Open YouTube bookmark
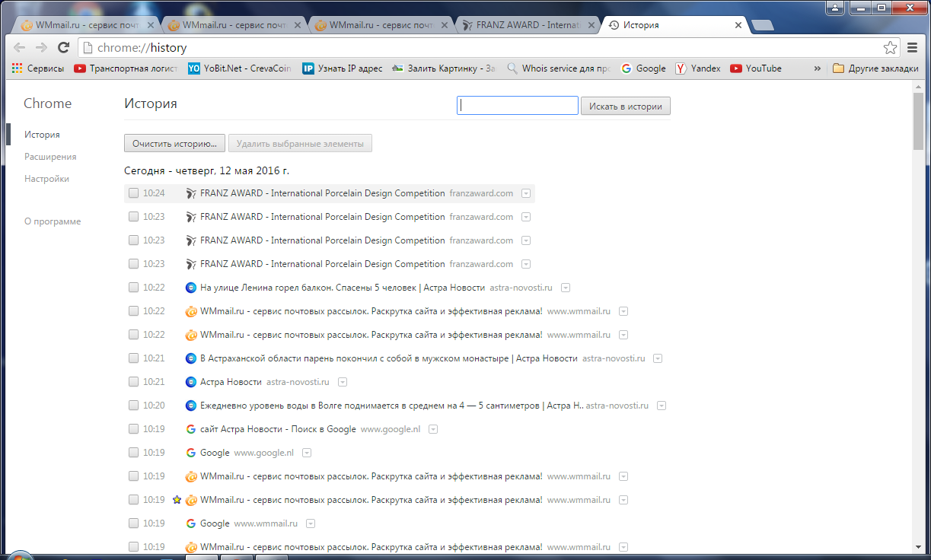This screenshot has width=931, height=560. tap(756, 68)
